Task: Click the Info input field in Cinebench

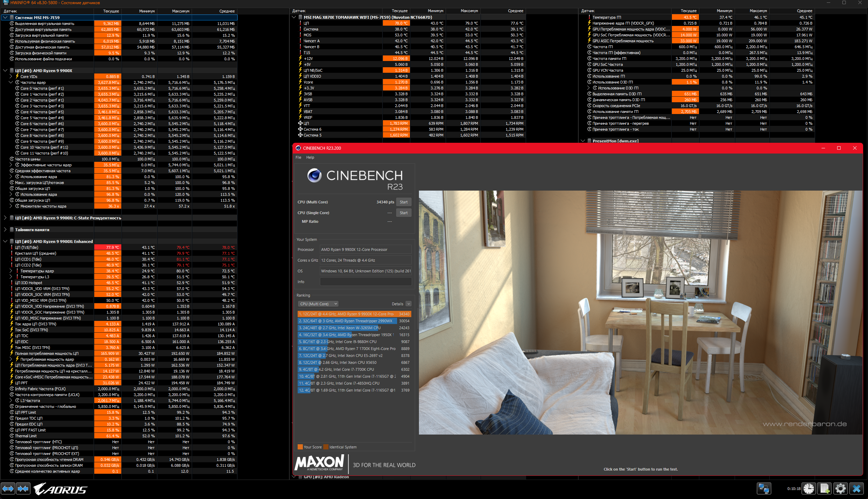Action: pos(366,282)
